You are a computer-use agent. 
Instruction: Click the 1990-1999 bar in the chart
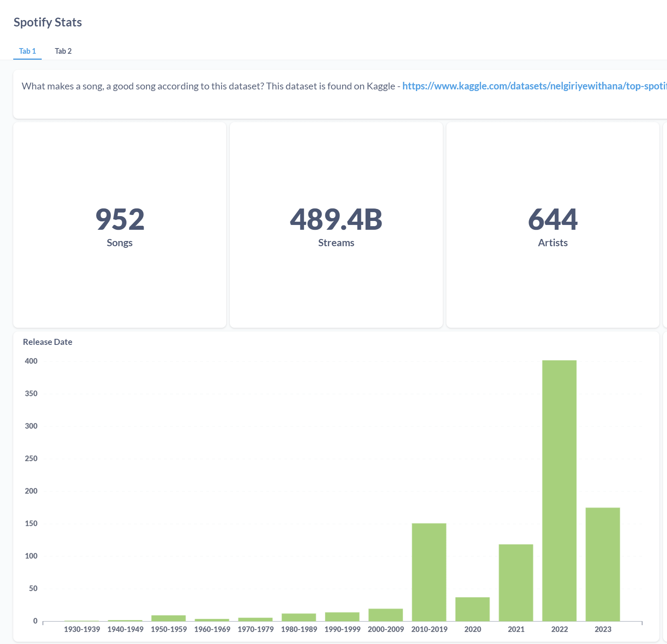(342, 617)
